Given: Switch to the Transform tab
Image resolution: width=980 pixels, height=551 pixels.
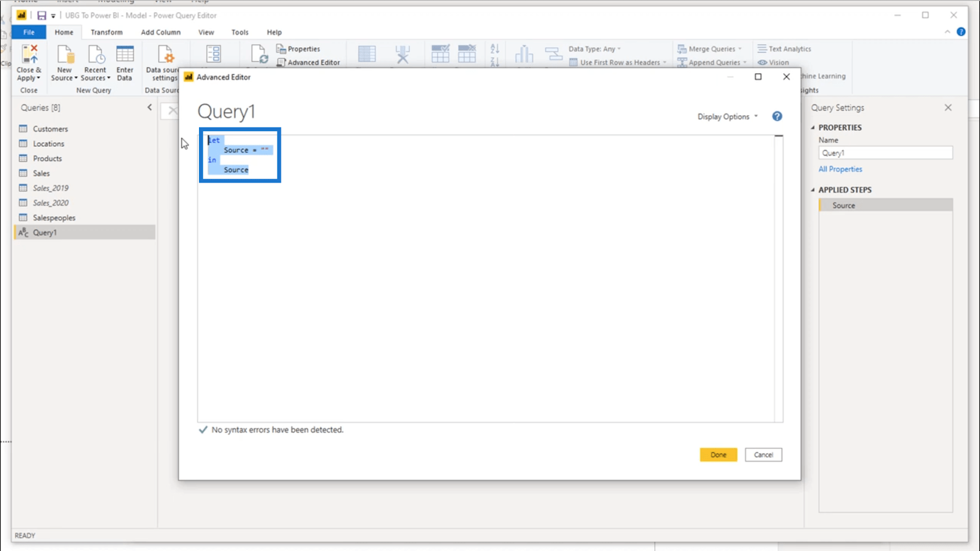Looking at the screenshot, I should pyautogui.click(x=107, y=32).
